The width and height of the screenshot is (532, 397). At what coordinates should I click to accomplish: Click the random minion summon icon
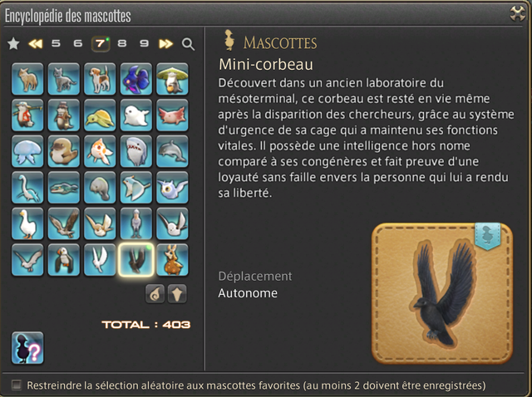[27, 348]
